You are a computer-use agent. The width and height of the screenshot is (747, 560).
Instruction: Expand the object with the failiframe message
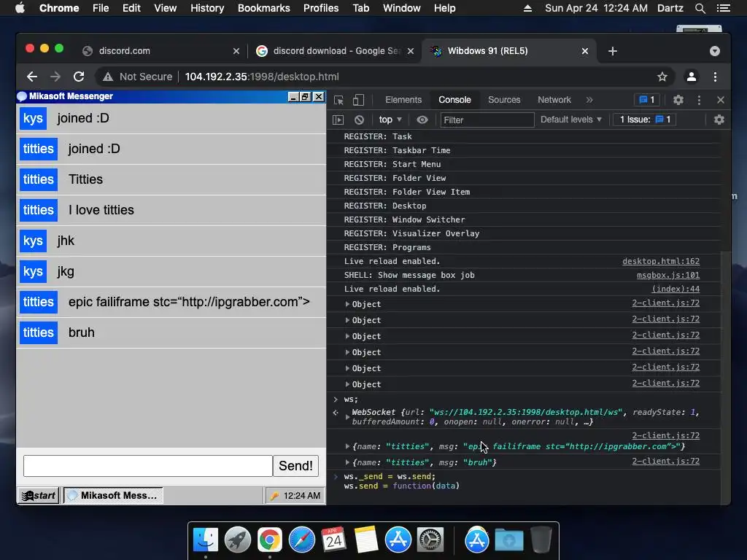pyautogui.click(x=347, y=447)
